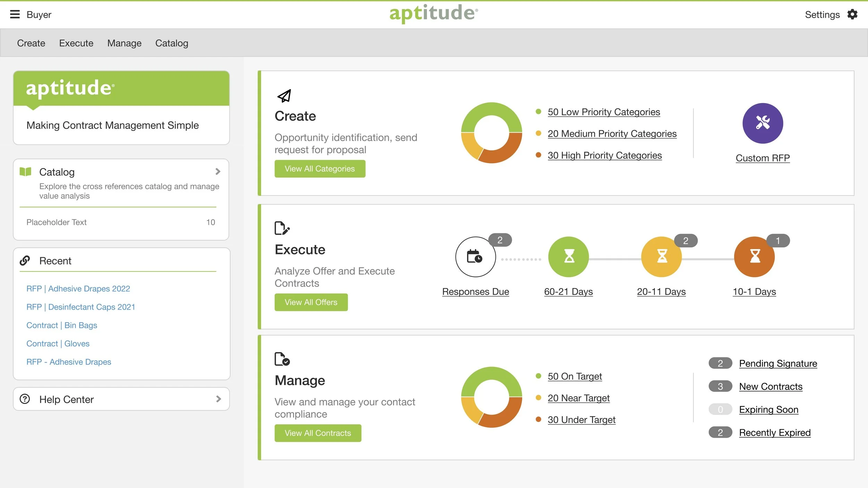Viewport: 868px width, 488px height.
Task: Click the View All Offers button
Action: pos(311,302)
